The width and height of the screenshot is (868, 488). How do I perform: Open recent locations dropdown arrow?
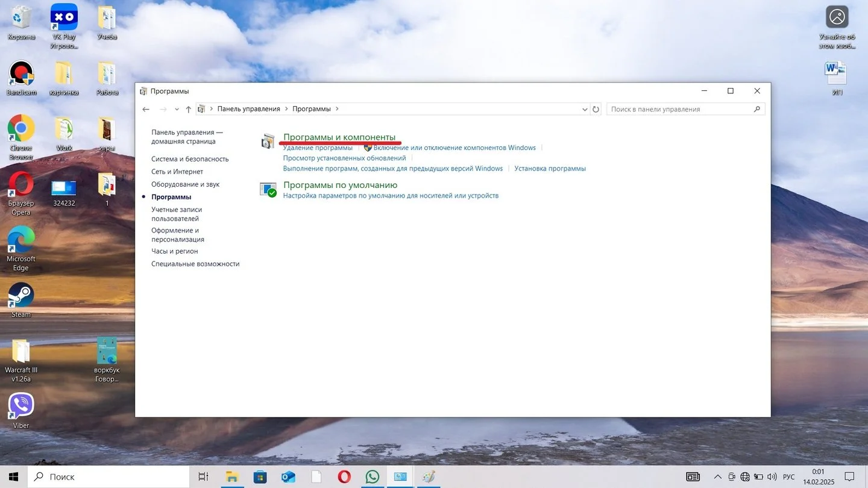point(177,109)
